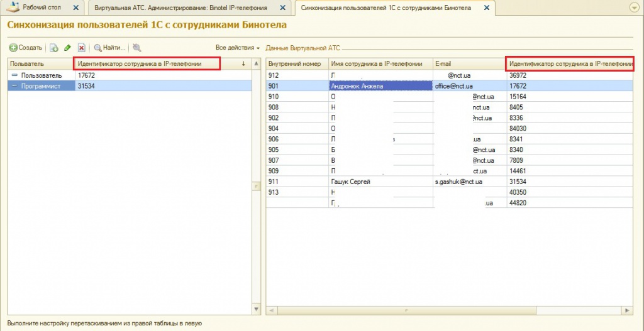Image resolution: width=644 pixels, height=331 pixels.
Task: Select internal number 906 cell
Action: [x=297, y=139]
